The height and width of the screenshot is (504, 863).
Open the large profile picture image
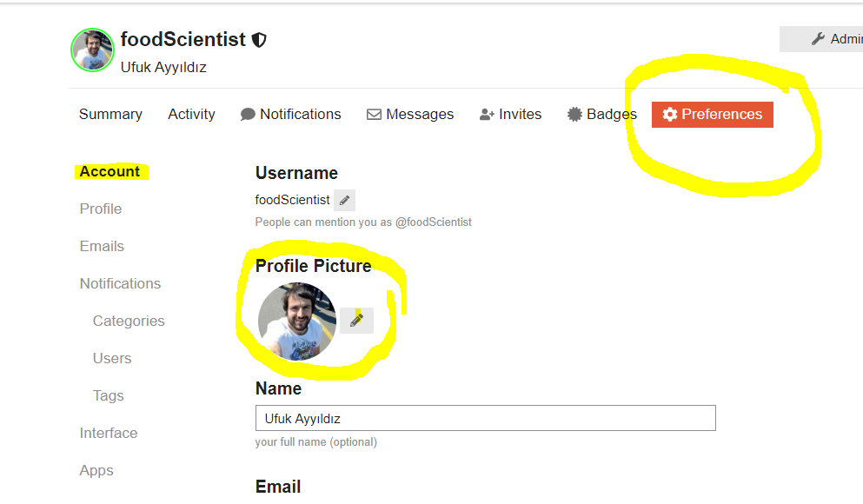coord(297,322)
